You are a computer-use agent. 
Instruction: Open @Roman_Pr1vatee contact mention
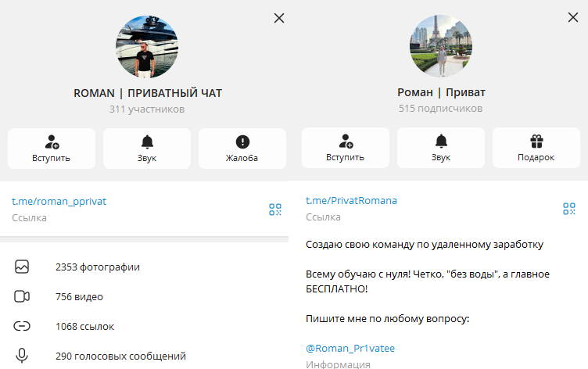coord(350,349)
